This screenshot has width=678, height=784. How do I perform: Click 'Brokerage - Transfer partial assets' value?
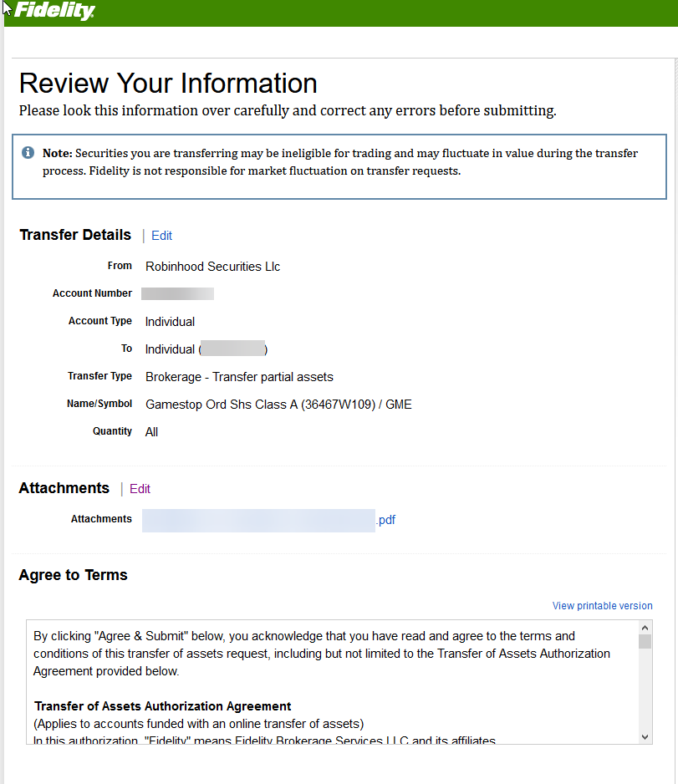coord(239,377)
